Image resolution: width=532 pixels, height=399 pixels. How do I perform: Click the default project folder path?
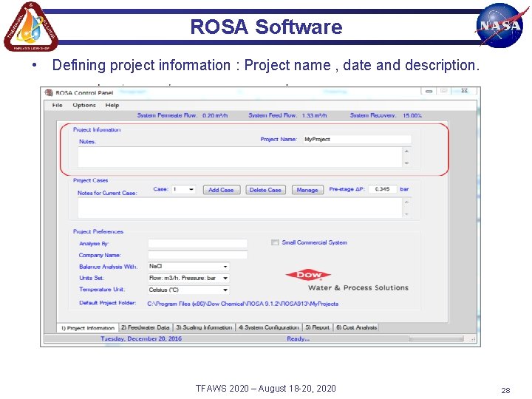[243, 304]
